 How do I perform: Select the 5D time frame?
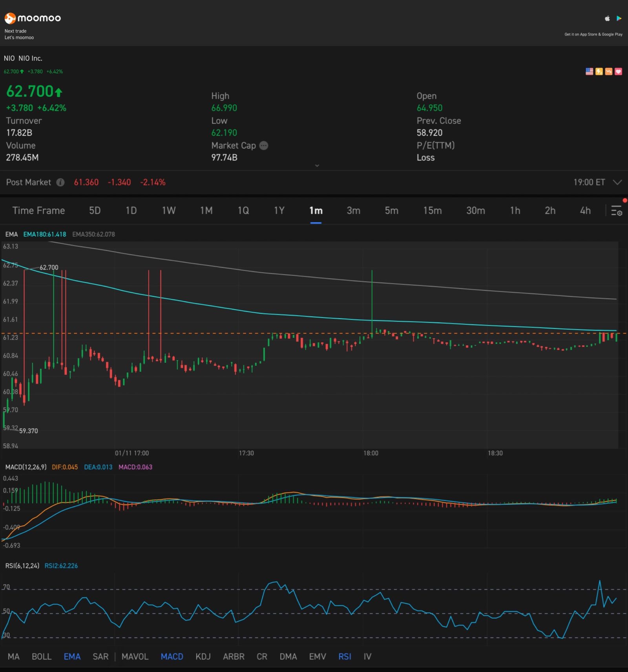95,211
